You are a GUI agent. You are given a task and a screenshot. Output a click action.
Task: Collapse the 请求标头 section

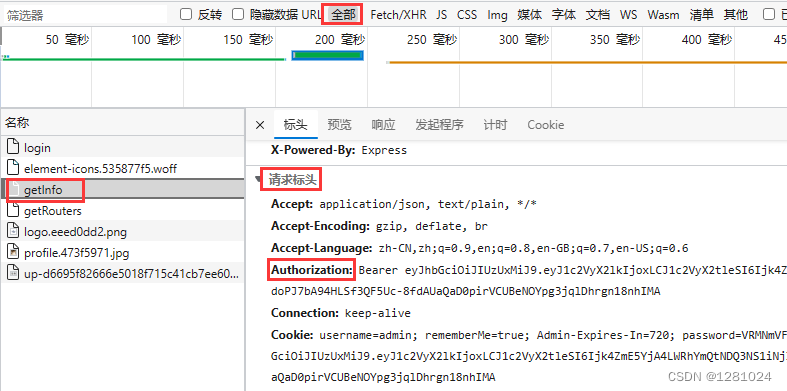[257, 179]
